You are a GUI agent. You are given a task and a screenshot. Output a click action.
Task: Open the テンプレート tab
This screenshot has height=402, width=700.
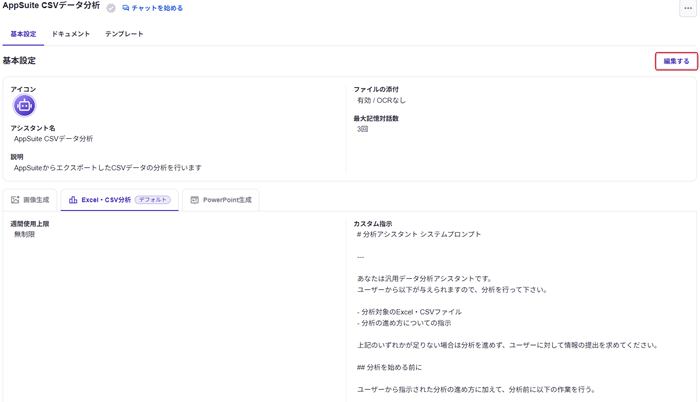[x=124, y=34]
